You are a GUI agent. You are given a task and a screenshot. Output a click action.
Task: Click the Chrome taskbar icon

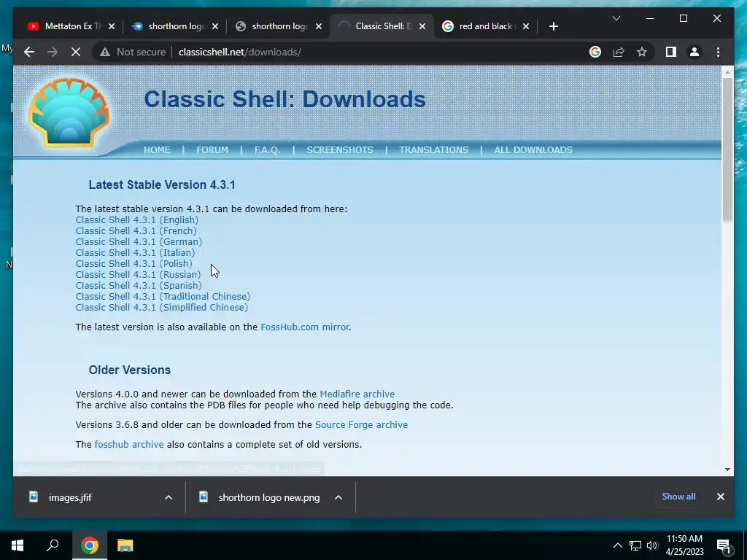pos(89,545)
